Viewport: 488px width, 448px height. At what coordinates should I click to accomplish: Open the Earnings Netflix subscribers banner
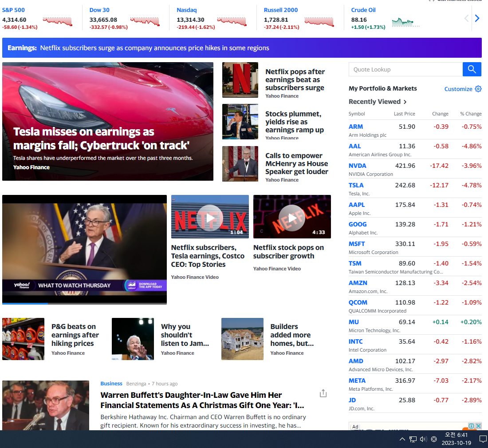(242, 48)
